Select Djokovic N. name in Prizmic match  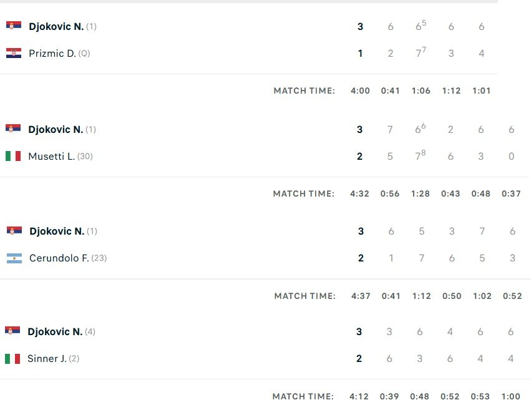click(x=56, y=26)
